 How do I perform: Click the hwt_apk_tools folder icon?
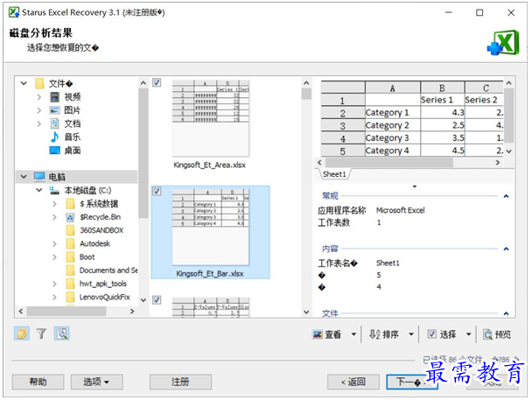70,284
